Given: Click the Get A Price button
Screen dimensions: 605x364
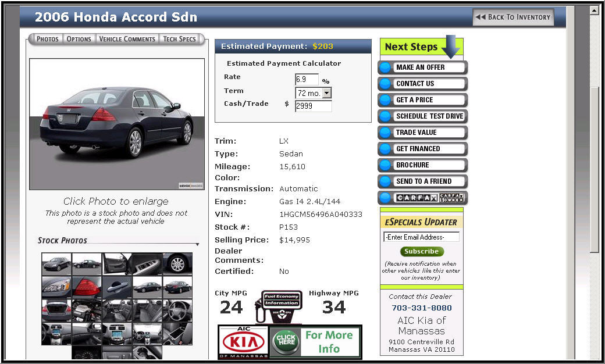Looking at the screenshot, I should point(422,100).
